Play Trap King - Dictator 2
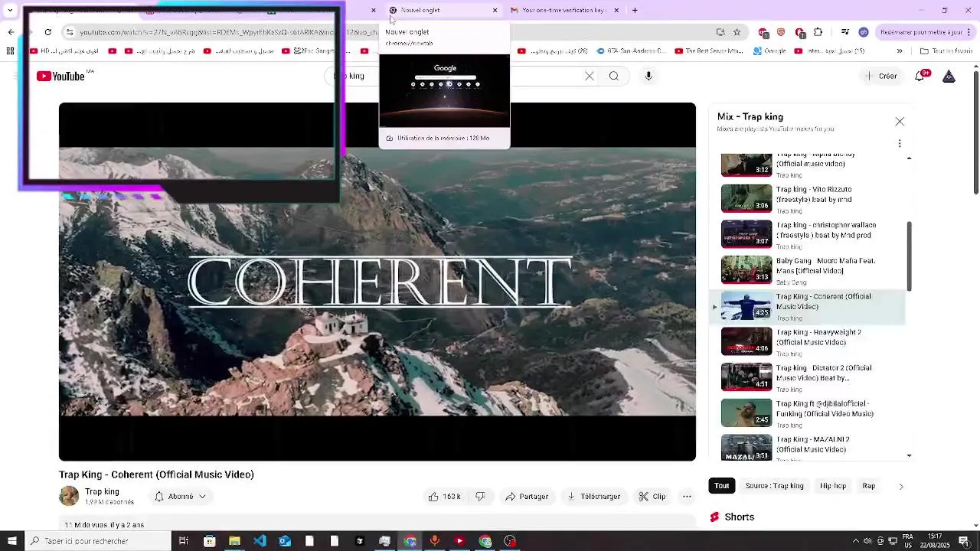The image size is (980, 551). tap(808, 377)
